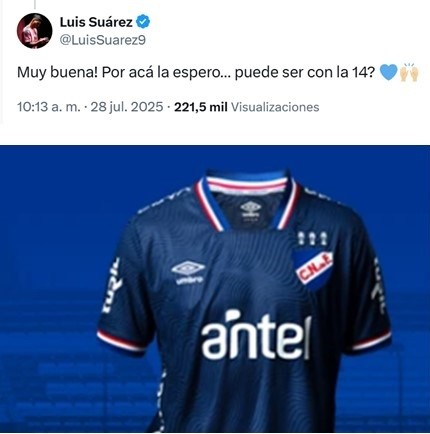Click the antel sponsor logo
Image resolution: width=430 pixels, height=434 pixels.
[x=256, y=335]
